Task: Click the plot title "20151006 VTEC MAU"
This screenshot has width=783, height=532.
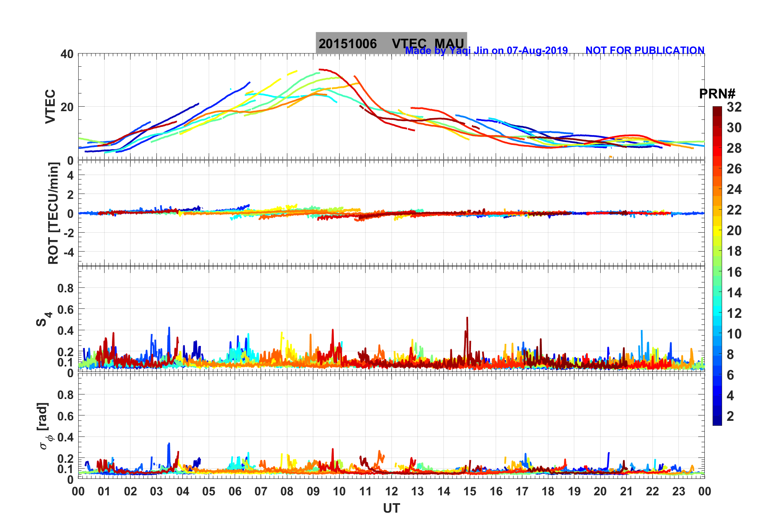Action: point(391,43)
